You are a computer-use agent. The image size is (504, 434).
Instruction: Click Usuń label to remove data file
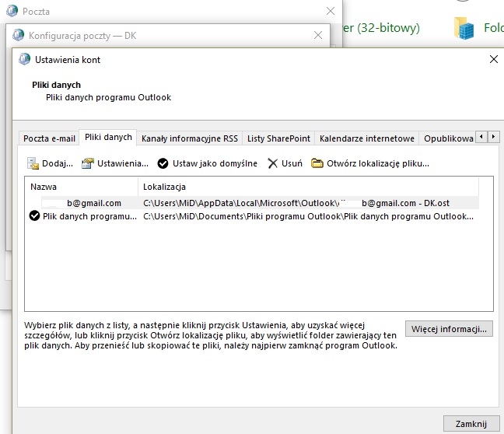pos(292,163)
